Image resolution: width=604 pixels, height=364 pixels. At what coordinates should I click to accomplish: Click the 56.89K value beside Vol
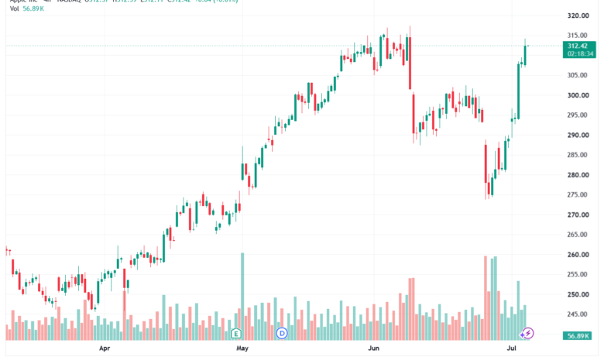click(x=33, y=9)
